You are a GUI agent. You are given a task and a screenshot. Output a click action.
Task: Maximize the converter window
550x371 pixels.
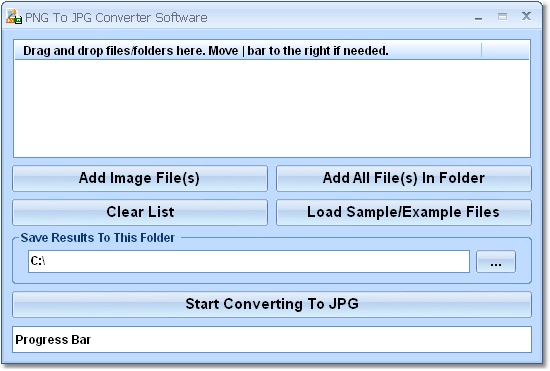coord(502,16)
